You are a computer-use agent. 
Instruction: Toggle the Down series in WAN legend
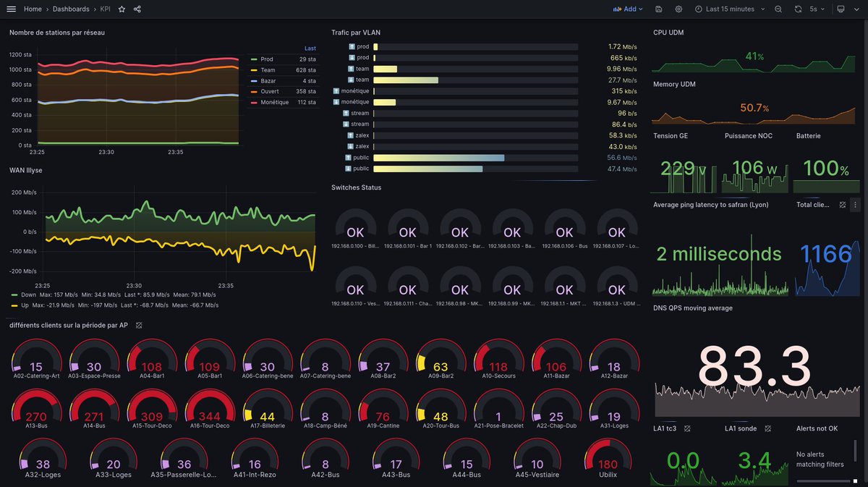tap(30, 295)
